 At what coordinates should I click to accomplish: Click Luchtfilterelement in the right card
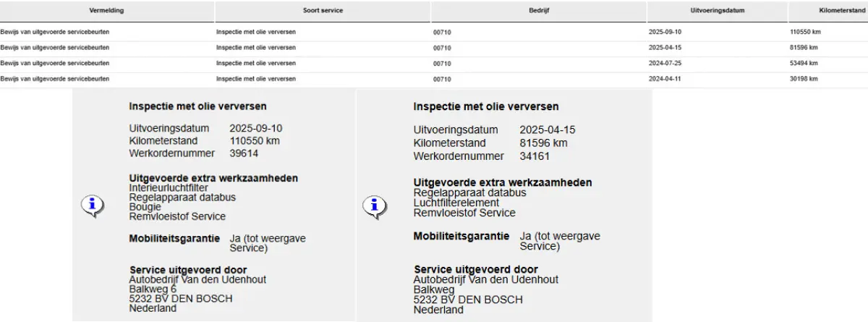(456, 203)
